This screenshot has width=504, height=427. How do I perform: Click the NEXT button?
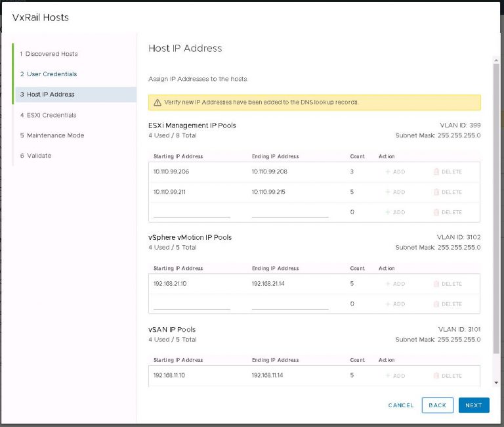tap(474, 405)
